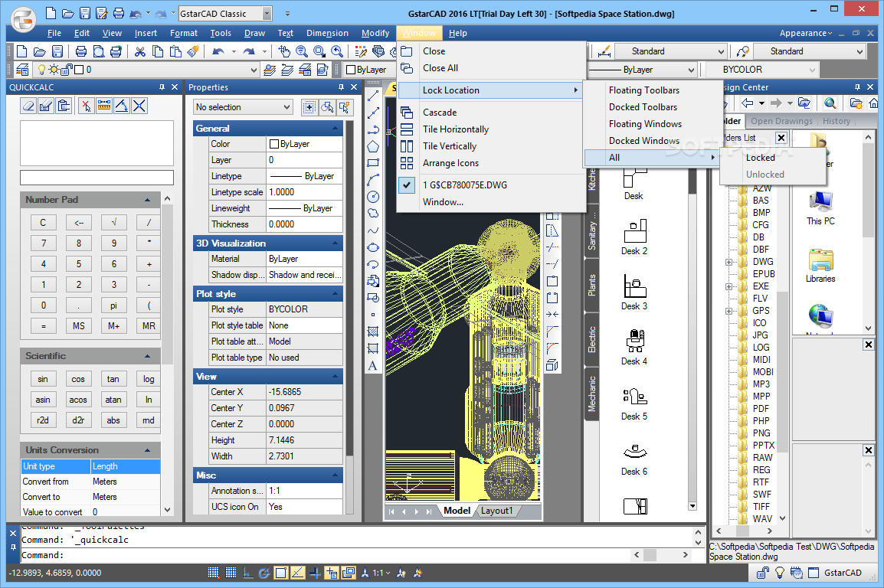Click the Plot printer icon

tap(80, 52)
